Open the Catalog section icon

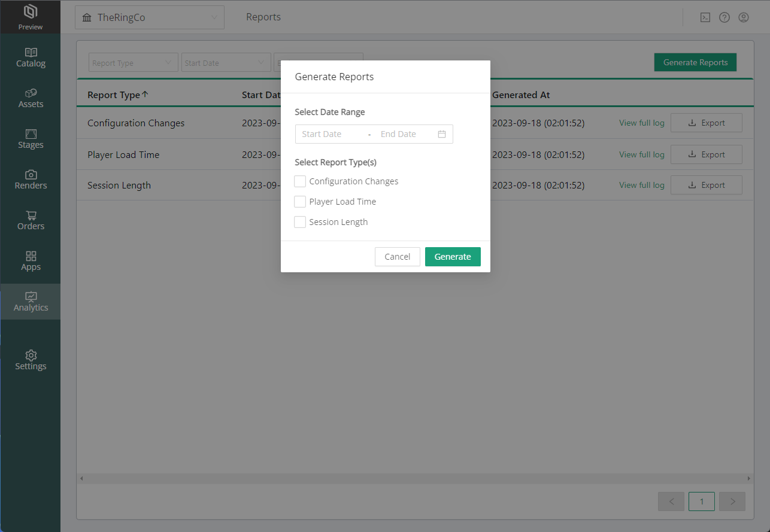31,53
